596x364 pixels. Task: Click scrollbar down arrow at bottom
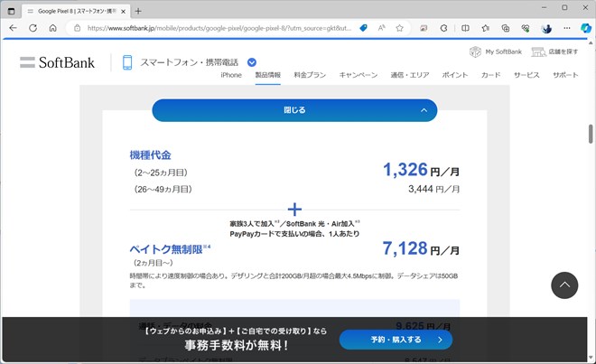[x=591, y=358]
